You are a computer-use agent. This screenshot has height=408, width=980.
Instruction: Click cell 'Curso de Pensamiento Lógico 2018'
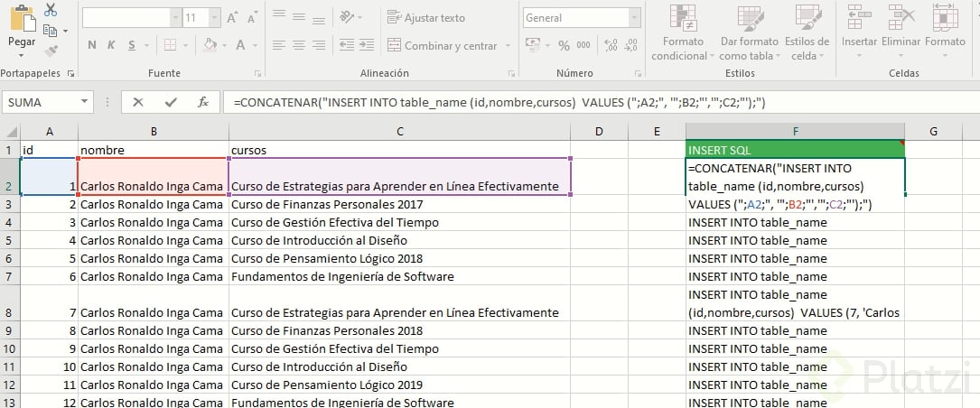tap(399, 259)
